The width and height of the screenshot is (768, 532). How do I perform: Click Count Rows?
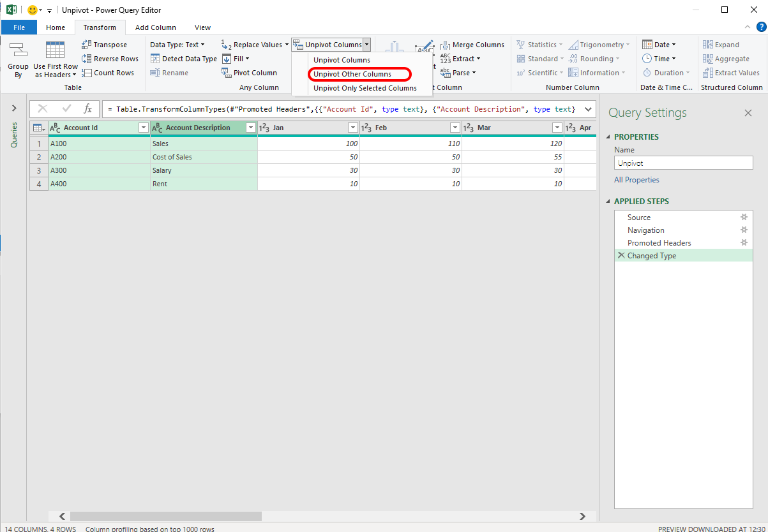coord(108,73)
